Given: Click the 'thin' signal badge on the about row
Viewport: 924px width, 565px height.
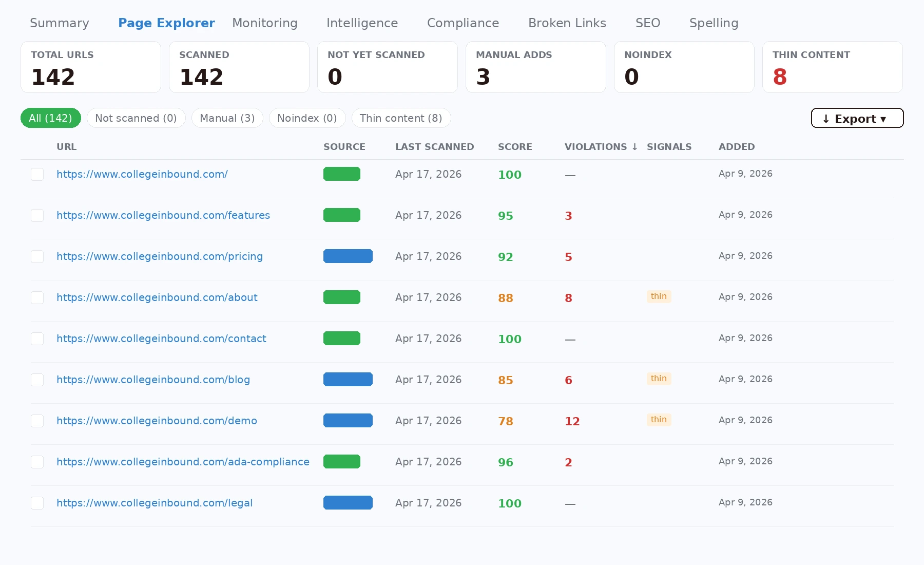Looking at the screenshot, I should click(659, 296).
